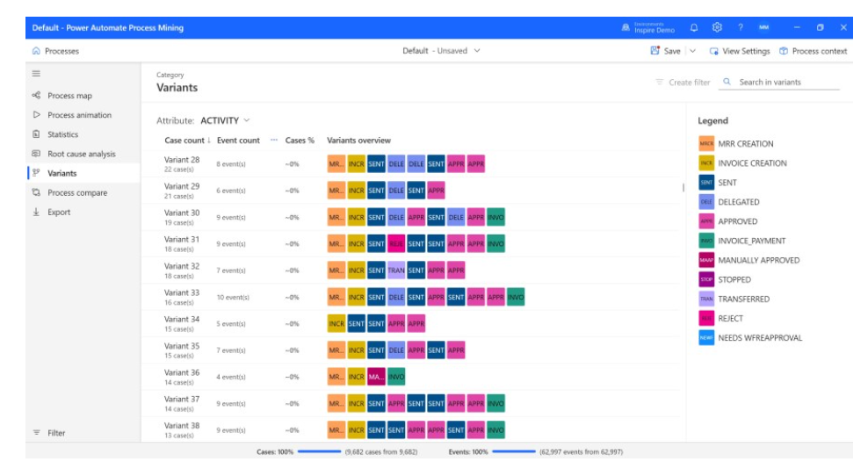Click the Events 100% progress bar
The height and width of the screenshot is (469, 868).
(514, 451)
